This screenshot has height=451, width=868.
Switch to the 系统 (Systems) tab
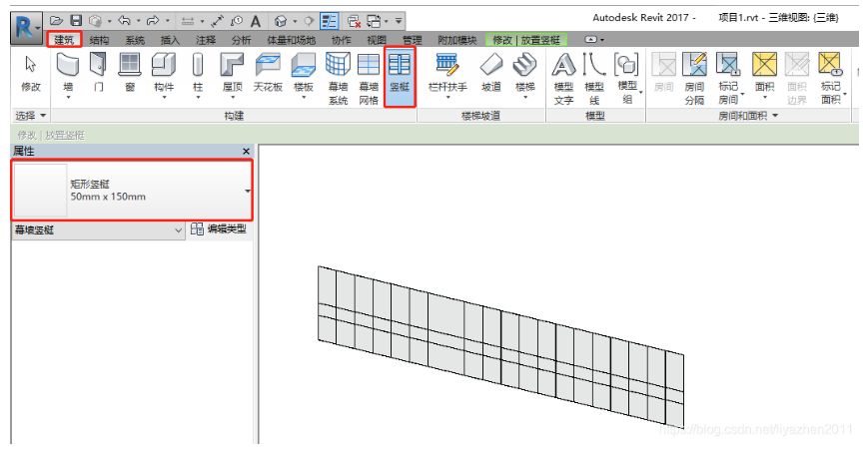pos(135,40)
